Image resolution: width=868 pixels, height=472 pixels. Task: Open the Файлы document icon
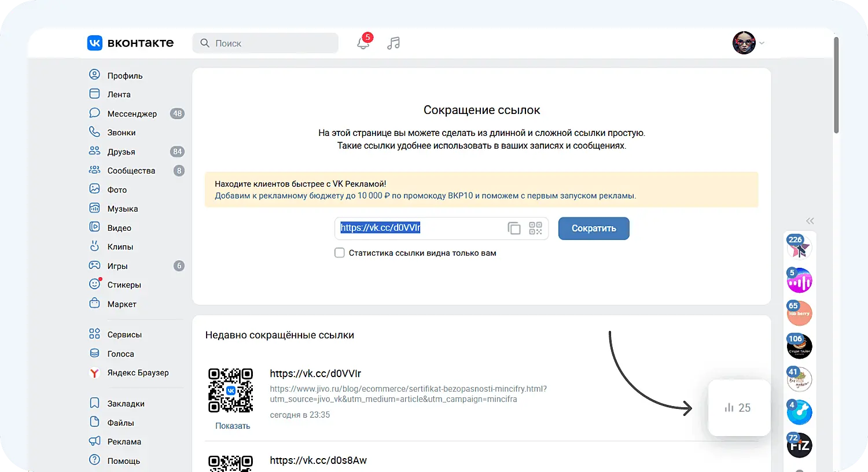coord(94,422)
